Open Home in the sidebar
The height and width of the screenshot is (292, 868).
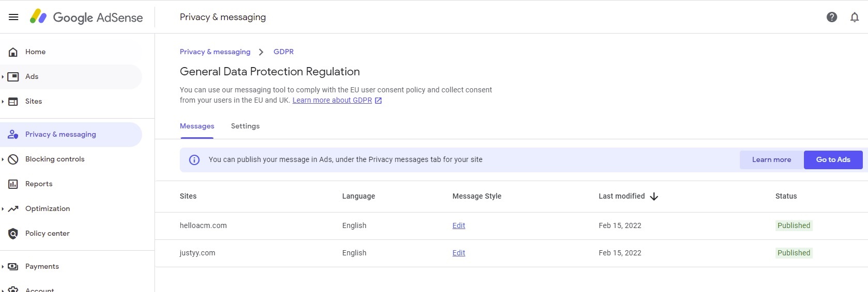coord(71,52)
